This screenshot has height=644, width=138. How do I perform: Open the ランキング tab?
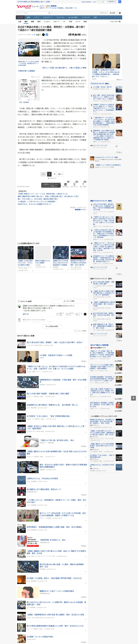coord(86,17)
